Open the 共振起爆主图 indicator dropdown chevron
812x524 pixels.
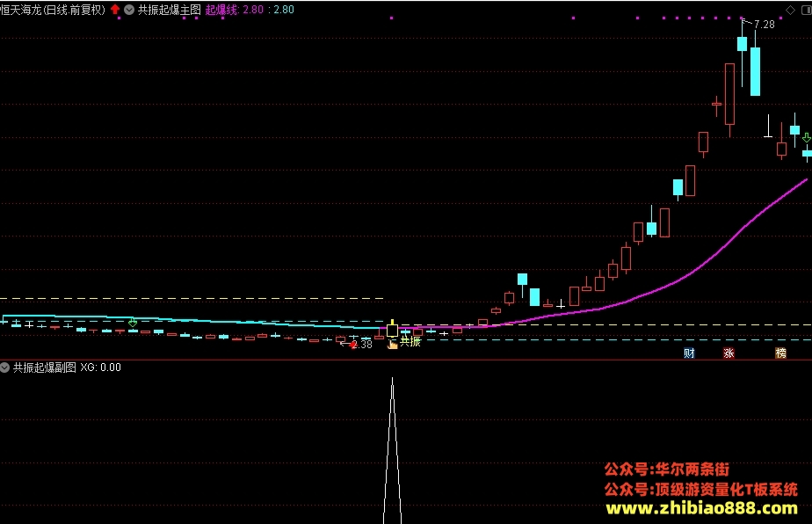(x=129, y=10)
